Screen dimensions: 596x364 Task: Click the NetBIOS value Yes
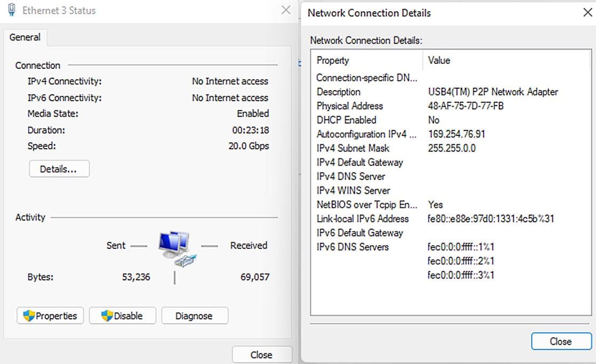coord(435,205)
